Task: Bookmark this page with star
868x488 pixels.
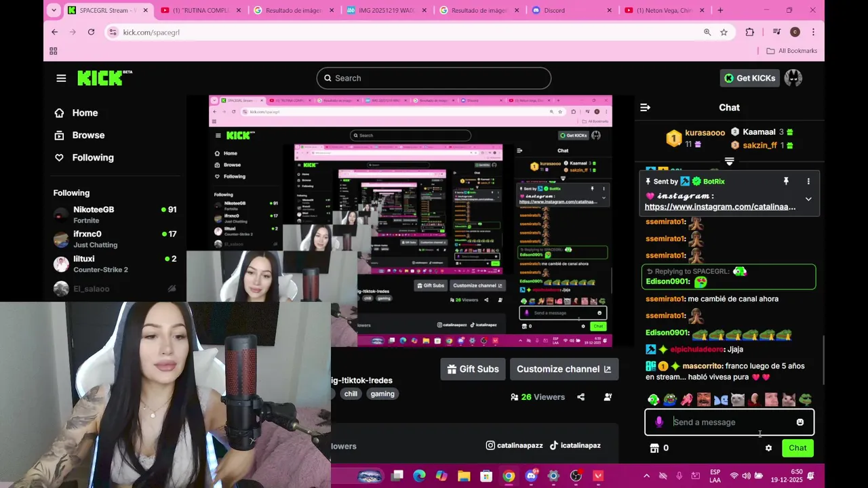Action: tap(724, 33)
